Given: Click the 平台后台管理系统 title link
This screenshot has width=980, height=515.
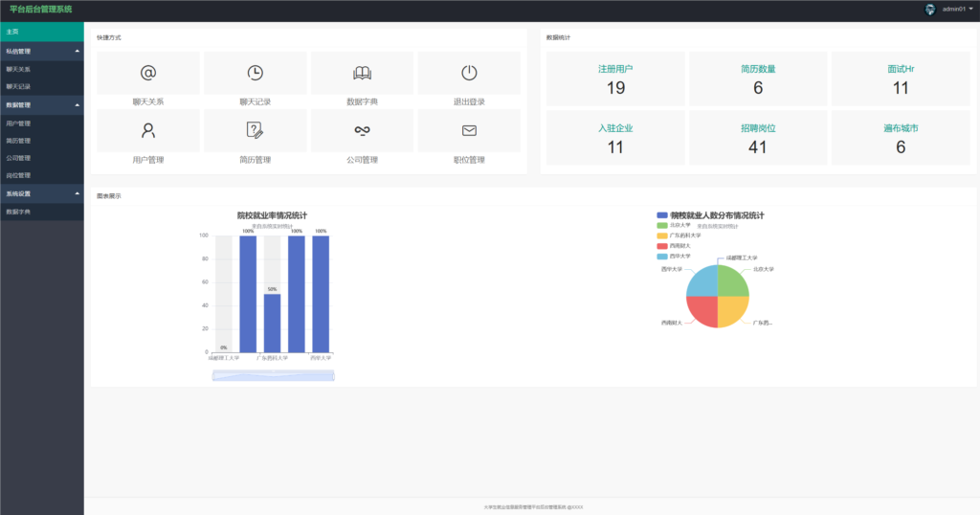Looking at the screenshot, I should (x=40, y=9).
